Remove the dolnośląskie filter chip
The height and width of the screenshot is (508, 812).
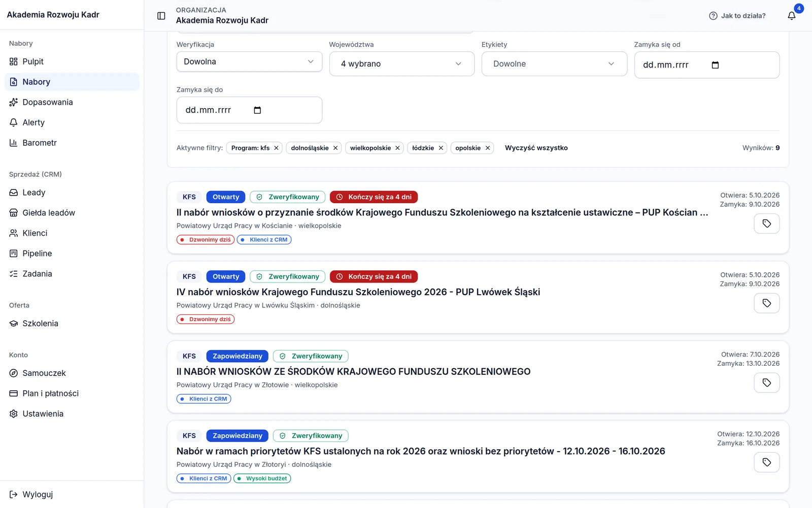tap(335, 148)
